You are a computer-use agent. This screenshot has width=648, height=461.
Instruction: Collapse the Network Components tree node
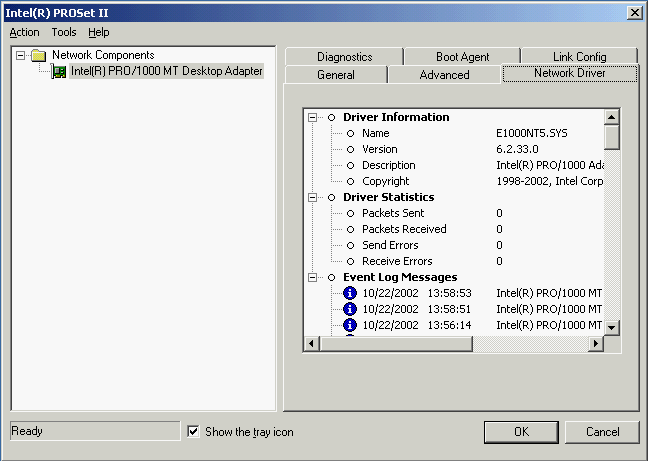(20, 55)
